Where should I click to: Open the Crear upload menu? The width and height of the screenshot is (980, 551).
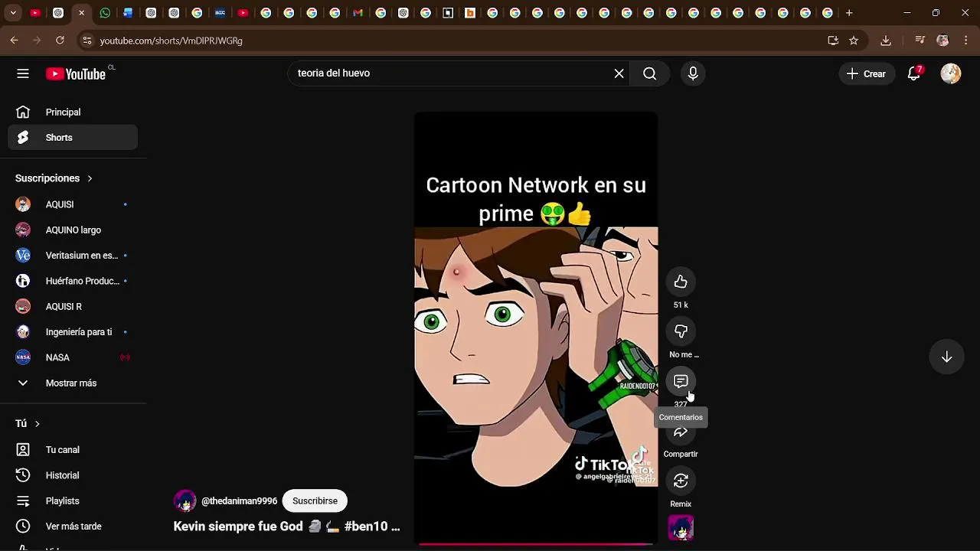pyautogui.click(x=866, y=73)
